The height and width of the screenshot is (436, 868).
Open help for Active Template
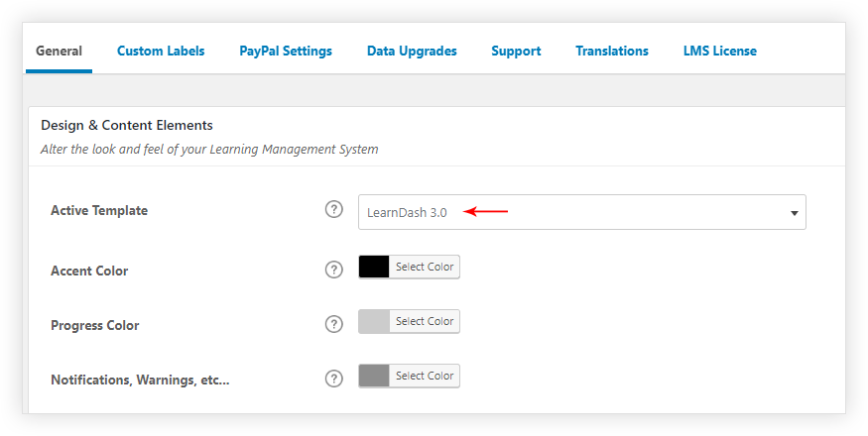pyautogui.click(x=333, y=210)
